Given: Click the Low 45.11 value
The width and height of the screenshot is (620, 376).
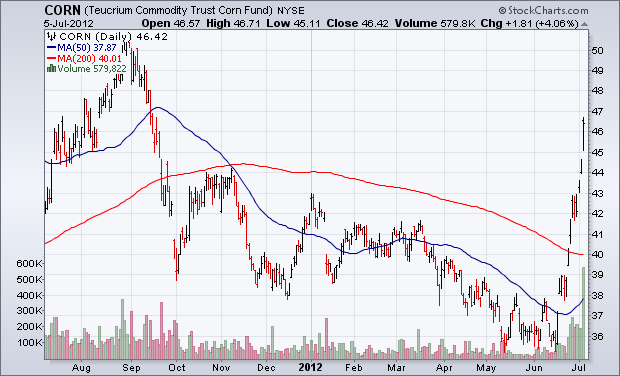Looking at the screenshot, I should [x=293, y=24].
